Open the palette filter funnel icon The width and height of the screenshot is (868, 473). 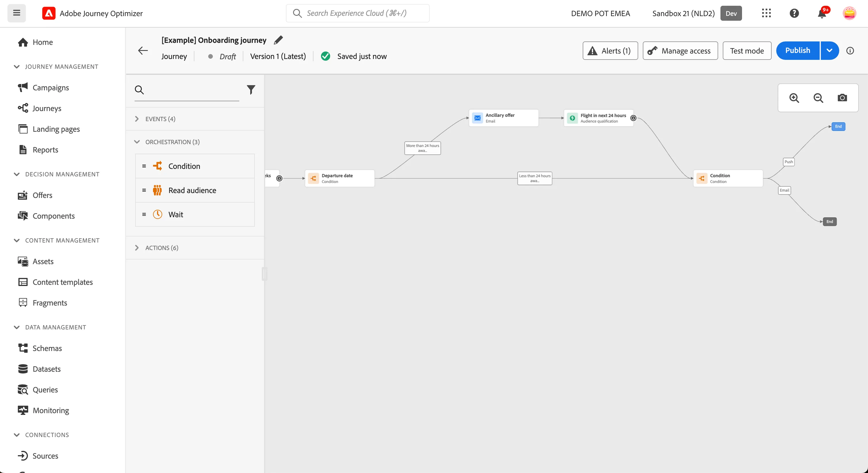coord(251,90)
